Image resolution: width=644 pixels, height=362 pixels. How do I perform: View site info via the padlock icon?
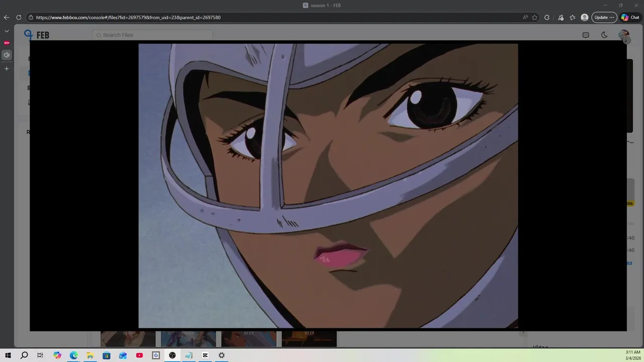[x=31, y=17]
